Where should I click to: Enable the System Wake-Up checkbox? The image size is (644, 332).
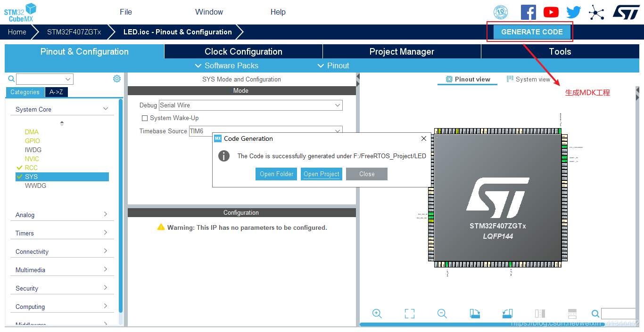pos(145,118)
